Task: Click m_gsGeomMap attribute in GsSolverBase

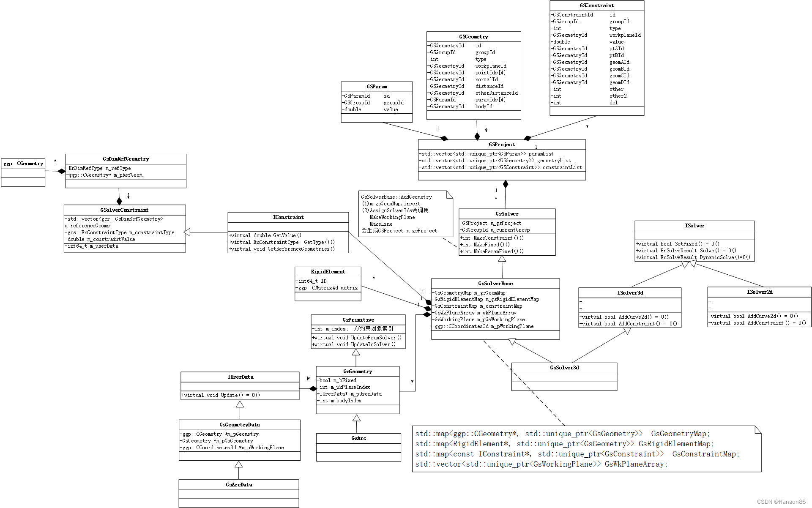Action: coord(469,293)
